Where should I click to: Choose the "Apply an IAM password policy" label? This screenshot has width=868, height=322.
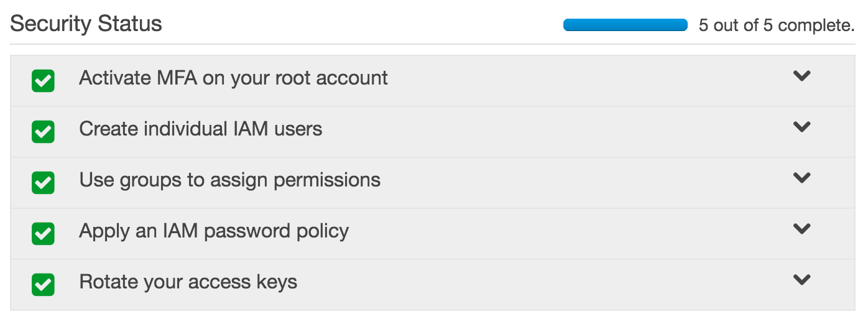point(214,231)
